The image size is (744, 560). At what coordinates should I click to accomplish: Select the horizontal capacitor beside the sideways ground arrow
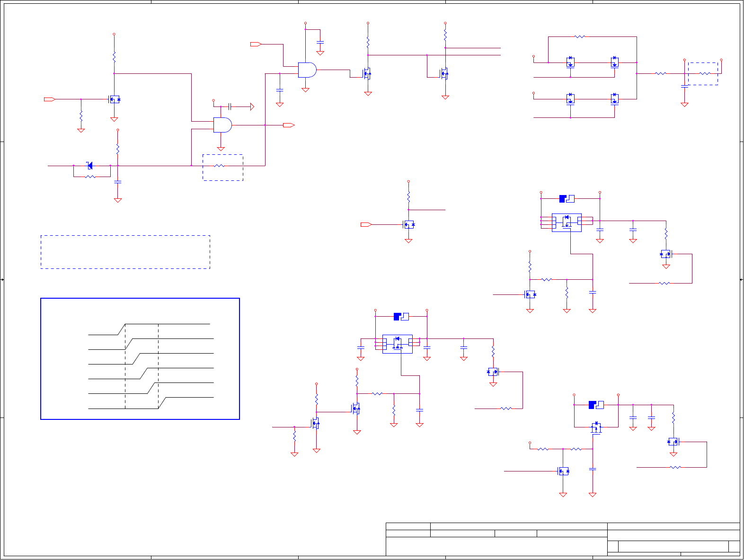tap(230, 107)
